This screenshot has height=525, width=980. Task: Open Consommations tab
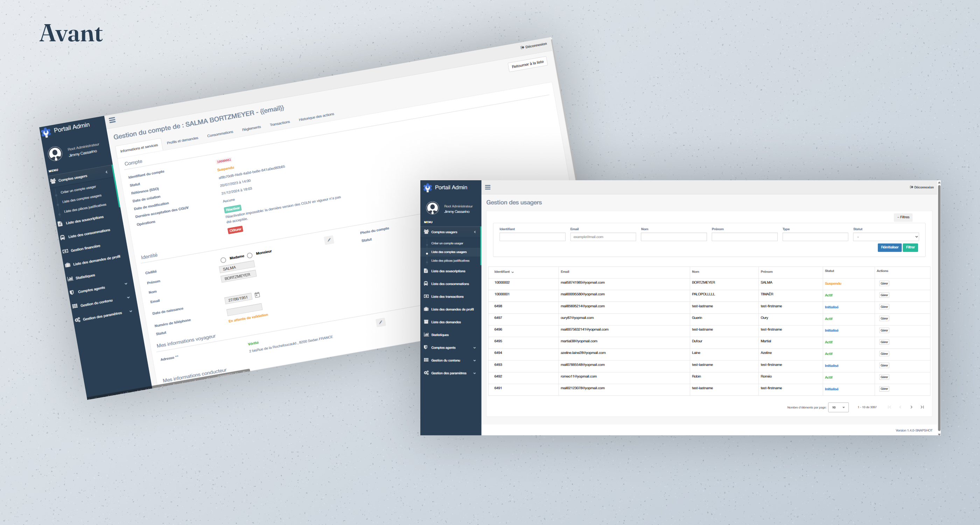[x=220, y=134]
